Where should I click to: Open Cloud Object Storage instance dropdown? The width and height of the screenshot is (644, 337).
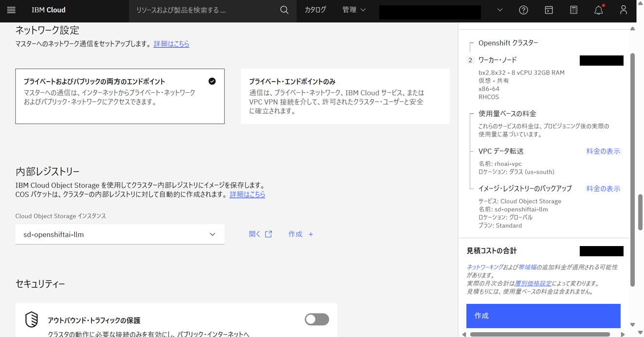tap(120, 234)
